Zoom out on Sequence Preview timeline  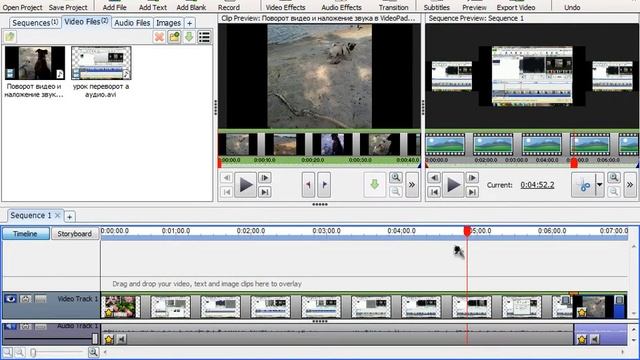[x=614, y=192]
